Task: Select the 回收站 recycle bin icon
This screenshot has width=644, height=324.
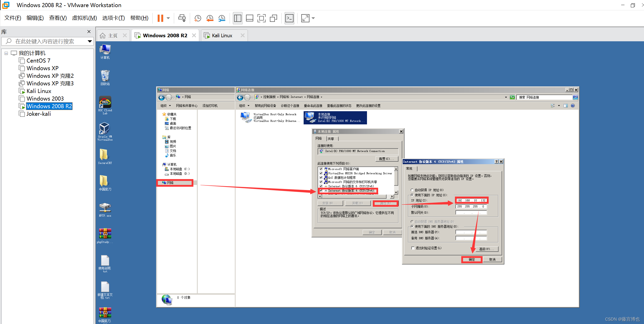Action: [105, 78]
